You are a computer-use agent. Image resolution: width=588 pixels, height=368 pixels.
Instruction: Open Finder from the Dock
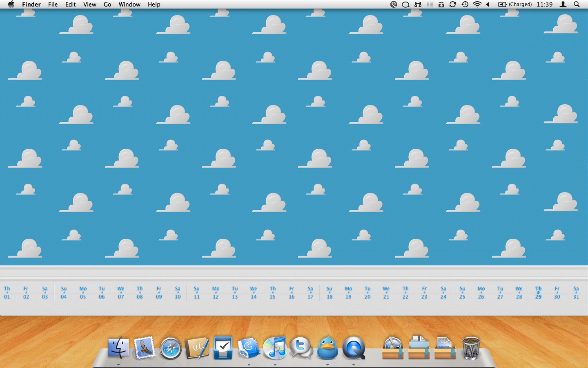[x=118, y=348]
